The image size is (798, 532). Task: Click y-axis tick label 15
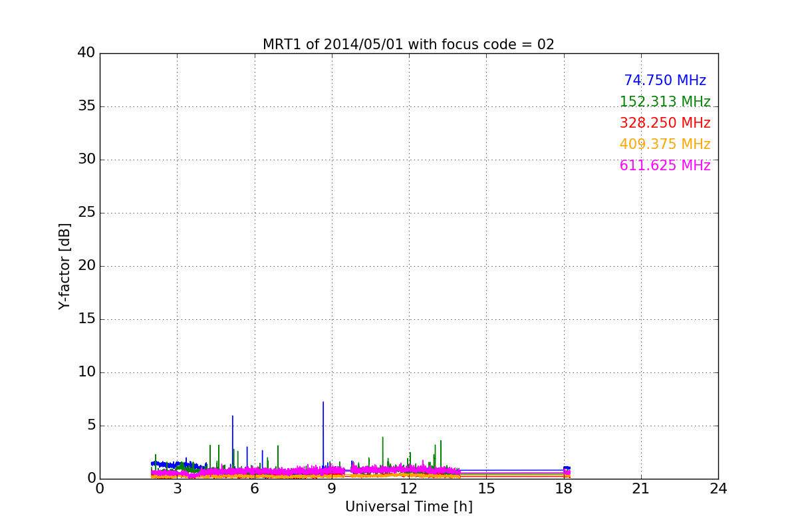click(x=86, y=319)
